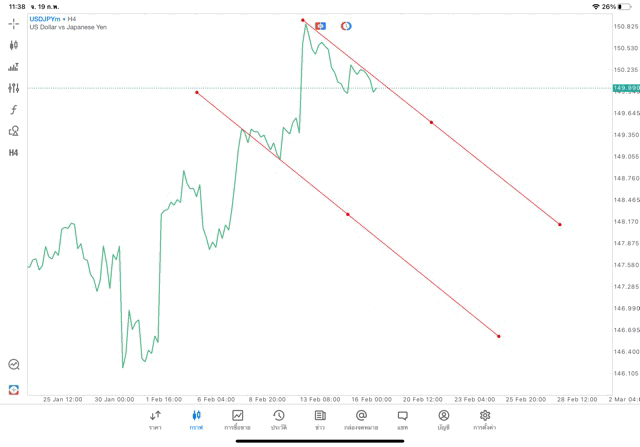Select the crosshair tool in sidebar
Image resolution: width=640 pixels, height=447 pixels.
(13, 23)
